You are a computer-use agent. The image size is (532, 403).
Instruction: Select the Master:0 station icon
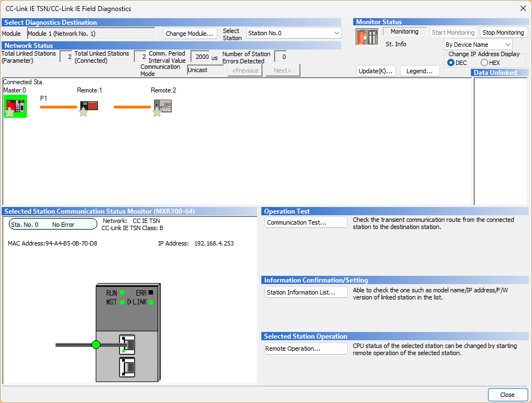(x=15, y=106)
